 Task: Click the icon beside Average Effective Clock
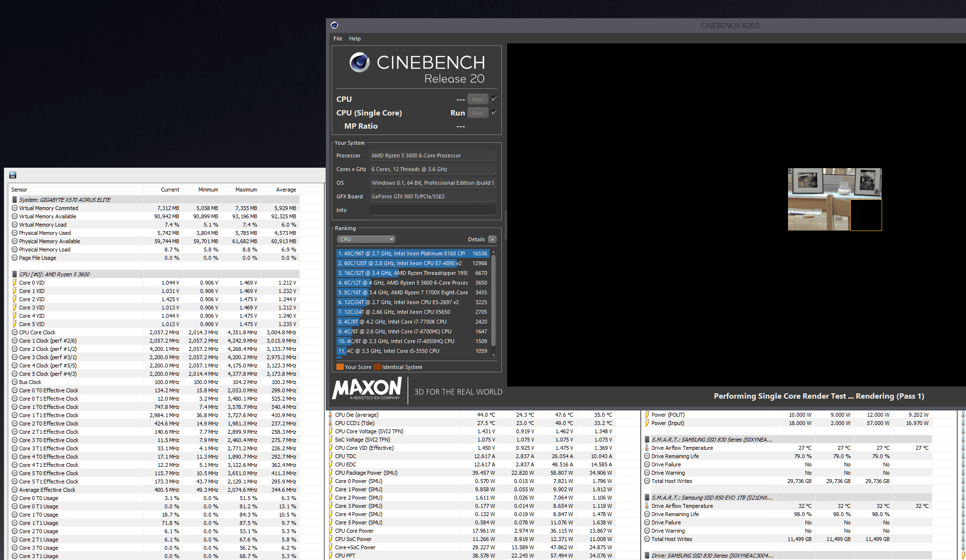click(x=15, y=490)
